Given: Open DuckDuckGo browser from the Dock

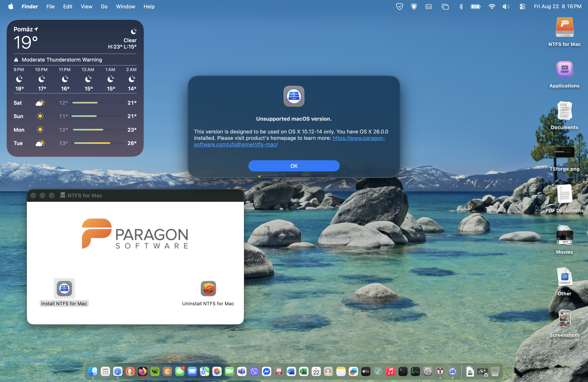Looking at the screenshot, I should tap(130, 371).
